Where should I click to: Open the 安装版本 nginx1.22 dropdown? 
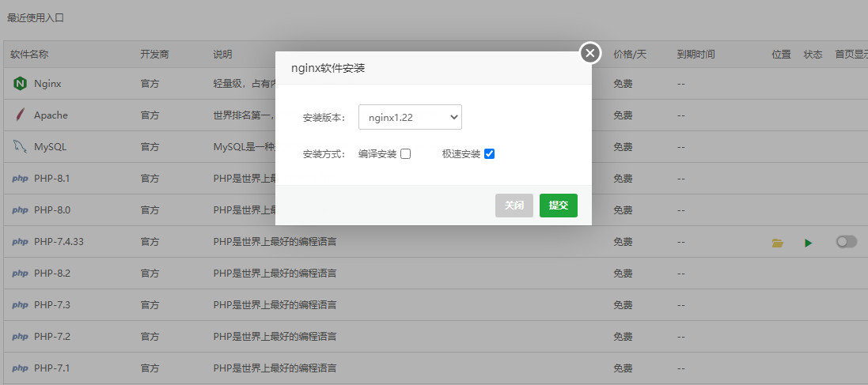coord(410,118)
